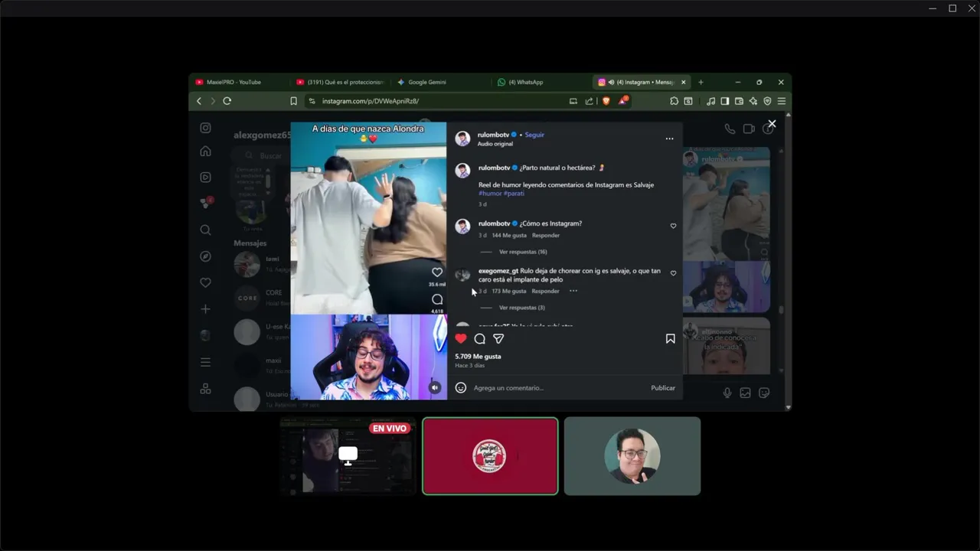Open the exegomez_gt profile from the comment
Screen dimensions: 980x551
[x=498, y=270]
